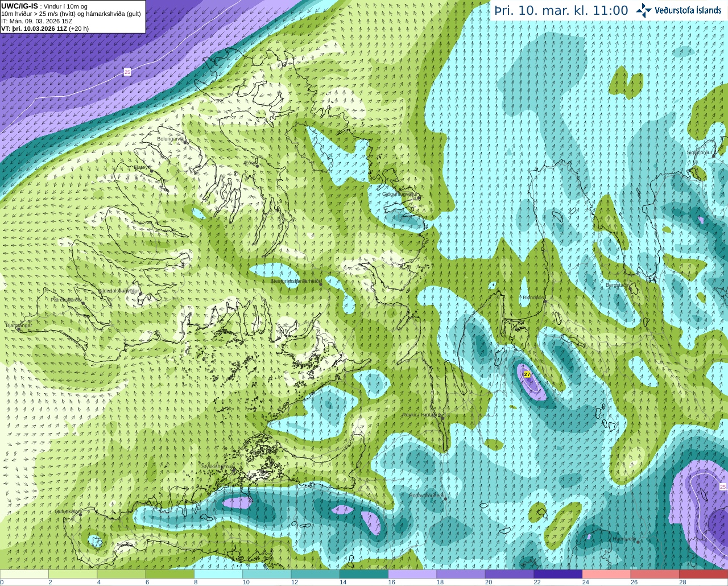Select the Siglufjörður station label
The height and width of the screenshot is (586, 728).
[700, 152]
